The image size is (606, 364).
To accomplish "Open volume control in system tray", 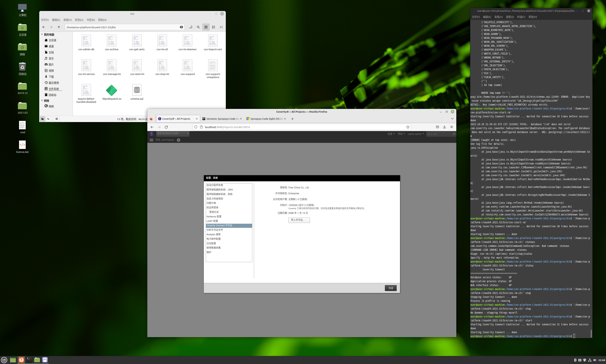I will (x=594, y=360).
